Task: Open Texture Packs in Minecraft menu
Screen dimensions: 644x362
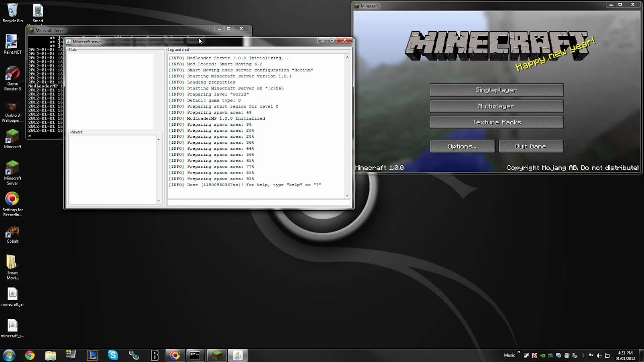Action: [x=497, y=122]
